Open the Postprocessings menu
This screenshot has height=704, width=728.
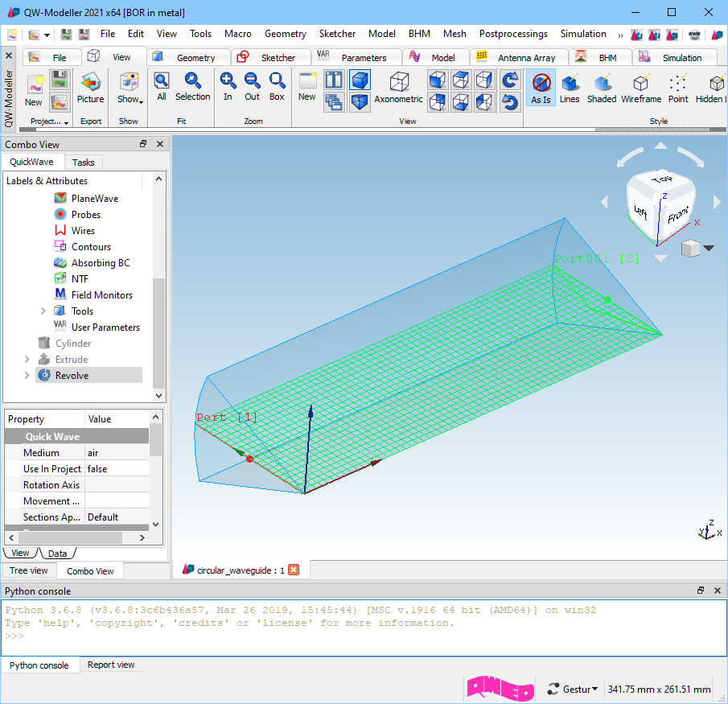(513, 34)
